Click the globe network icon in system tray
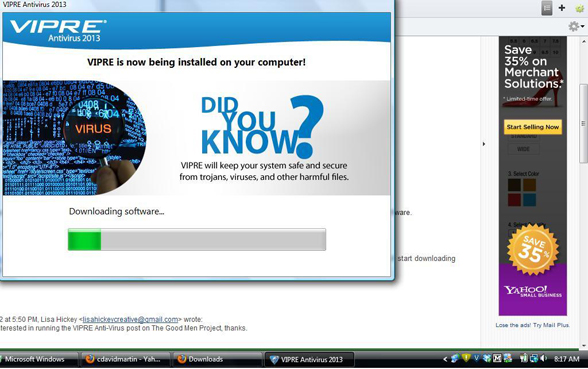The image size is (588, 369). click(455, 358)
